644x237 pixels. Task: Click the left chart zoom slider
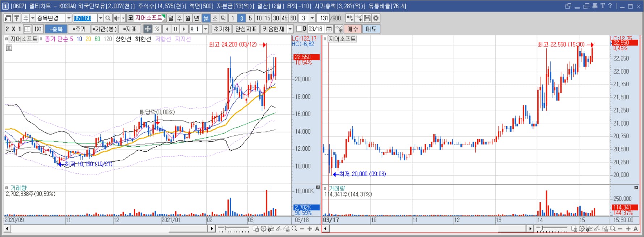click(233, 229)
